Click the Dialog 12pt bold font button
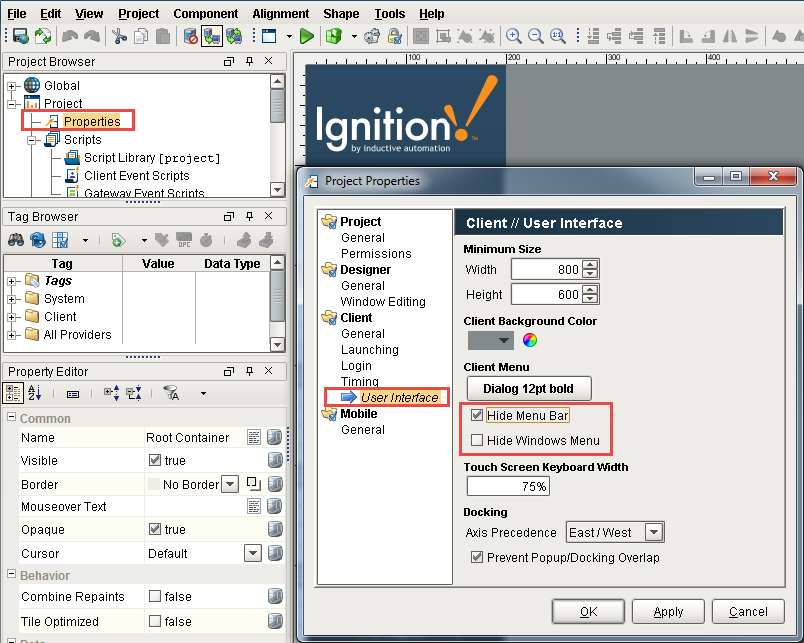The height and width of the screenshot is (643, 804). tap(529, 388)
